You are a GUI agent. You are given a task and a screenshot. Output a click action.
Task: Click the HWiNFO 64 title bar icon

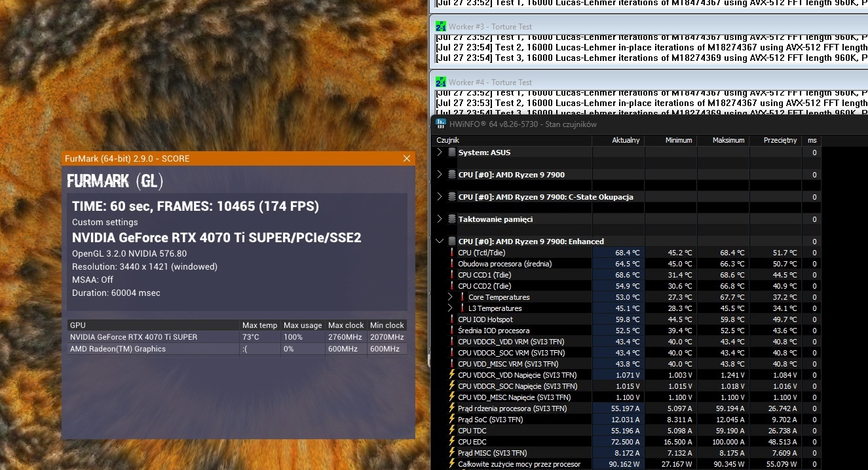pyautogui.click(x=440, y=124)
